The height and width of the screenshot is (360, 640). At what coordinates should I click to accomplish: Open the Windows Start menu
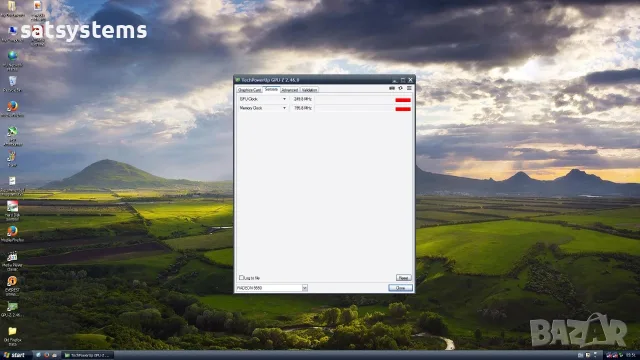[x=15, y=355]
